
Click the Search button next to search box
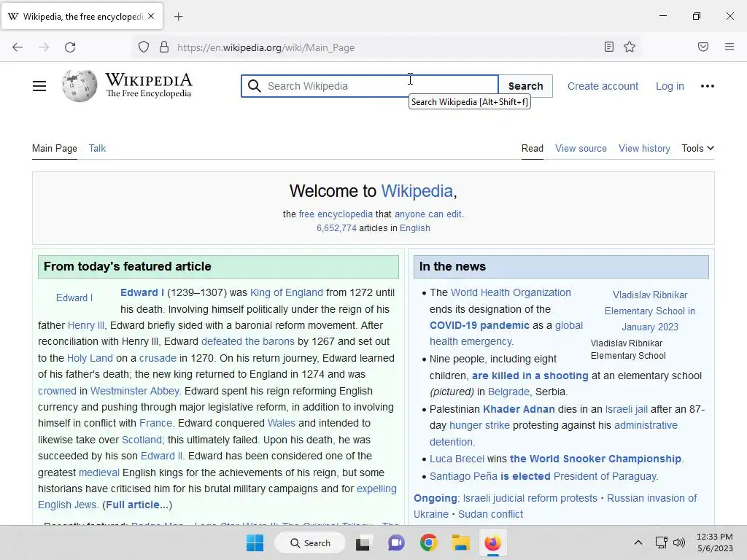(525, 86)
